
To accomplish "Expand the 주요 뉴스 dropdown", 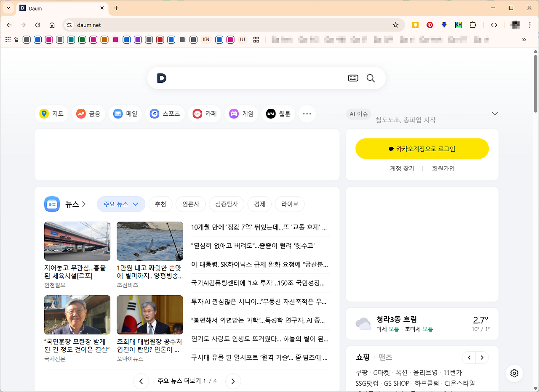I will tap(121, 204).
